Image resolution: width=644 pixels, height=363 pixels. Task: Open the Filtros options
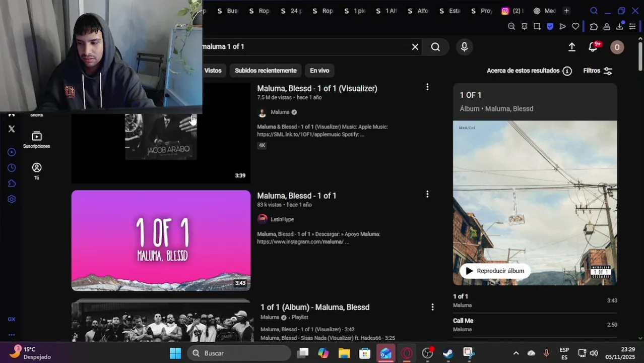[x=598, y=71]
